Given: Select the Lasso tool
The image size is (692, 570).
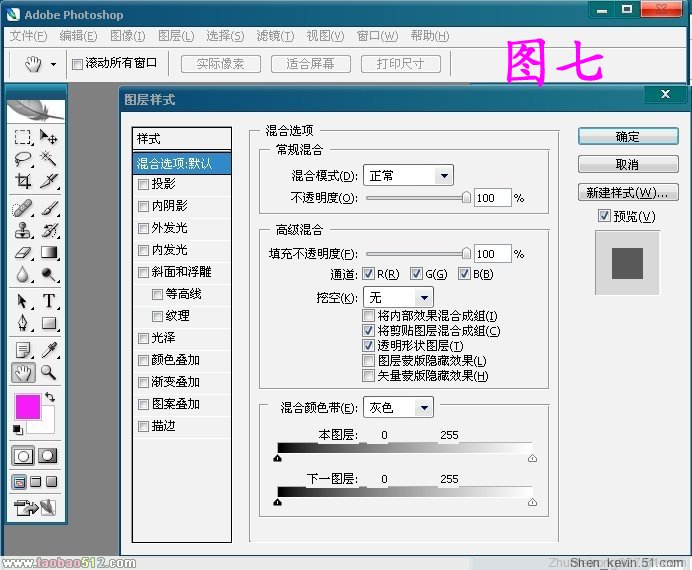Looking at the screenshot, I should (x=23, y=158).
